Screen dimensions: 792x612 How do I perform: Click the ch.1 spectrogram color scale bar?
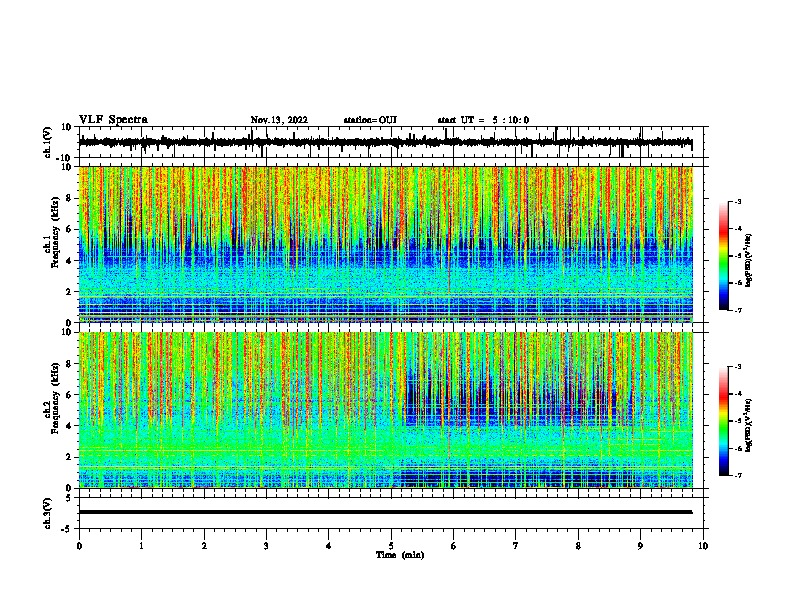pyautogui.click(x=723, y=256)
